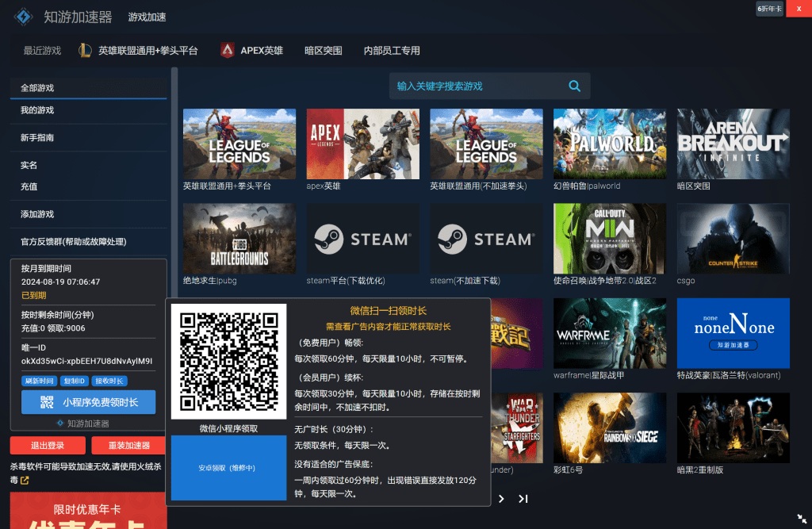Click the APEX icon in recent games
The height and width of the screenshot is (529, 812).
(x=227, y=50)
